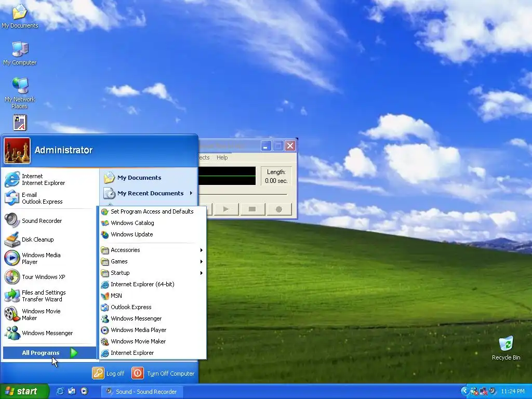Click the taskbar clock showing 11:24 PM
Viewport: 532px width, 399px height.
(513, 392)
